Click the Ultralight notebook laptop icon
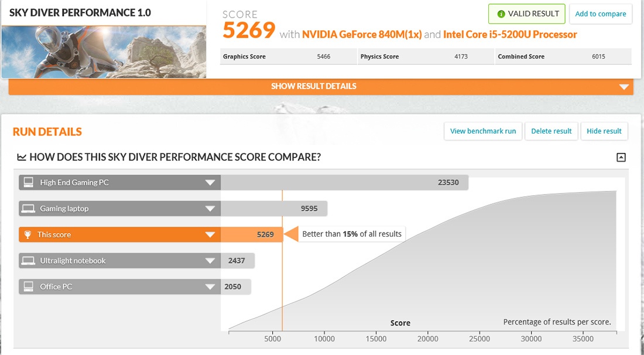The height and width of the screenshot is (355, 644). tap(28, 261)
